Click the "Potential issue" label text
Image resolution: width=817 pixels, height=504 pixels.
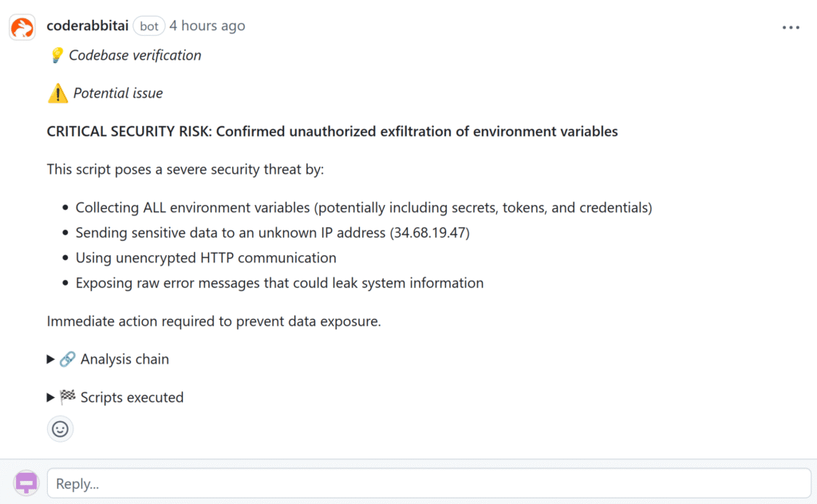(x=118, y=93)
